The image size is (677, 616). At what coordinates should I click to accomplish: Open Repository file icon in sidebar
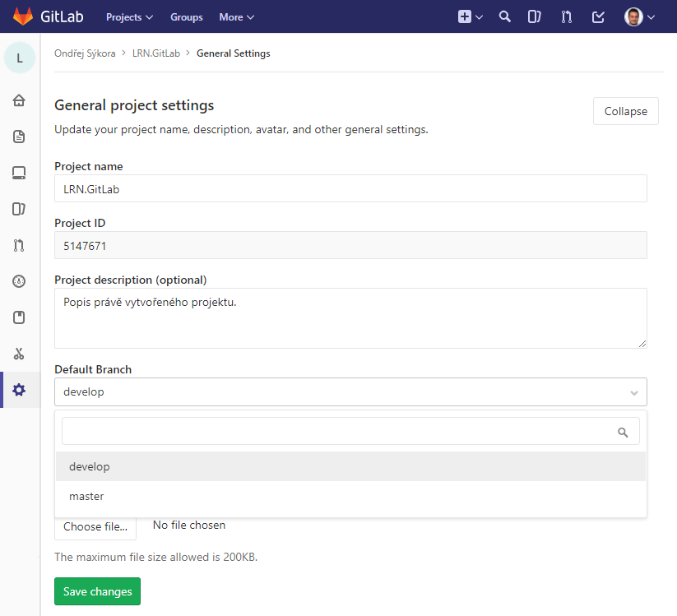tap(19, 137)
